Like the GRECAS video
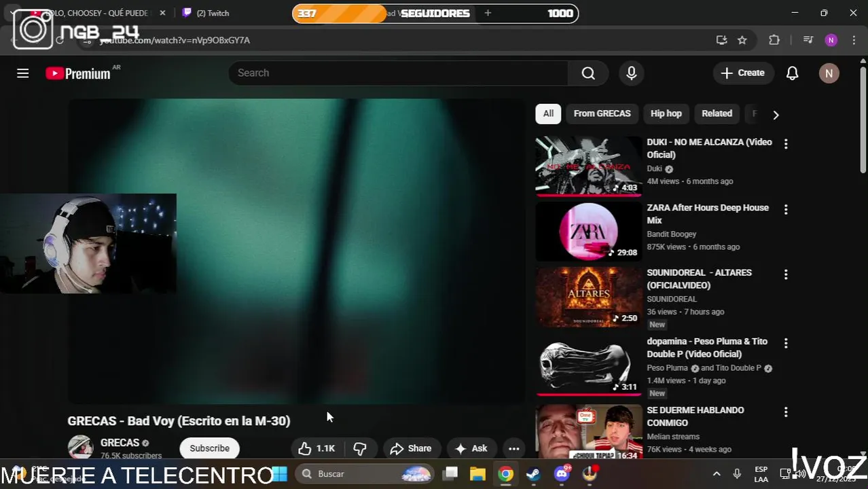868x489 pixels. pyautogui.click(x=317, y=448)
